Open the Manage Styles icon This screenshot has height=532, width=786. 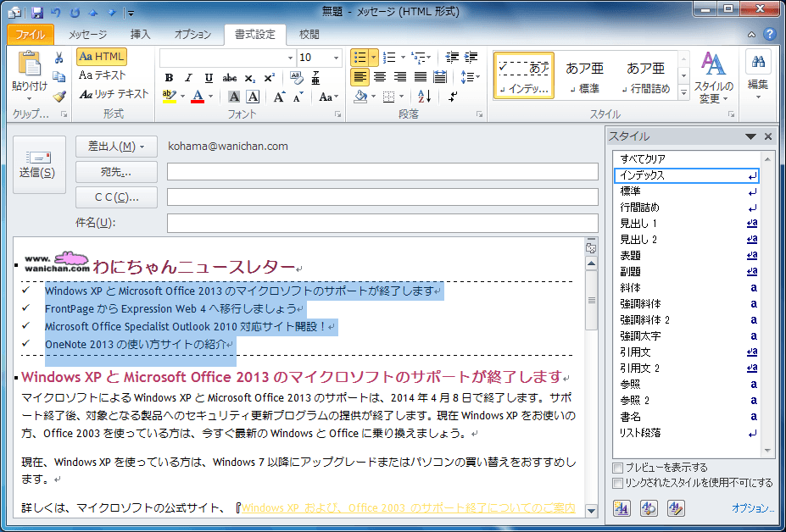click(x=677, y=508)
